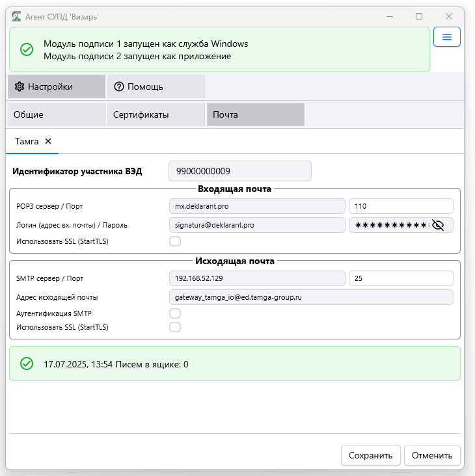Click the Отменить button
The image size is (475, 476).
tap(432, 455)
